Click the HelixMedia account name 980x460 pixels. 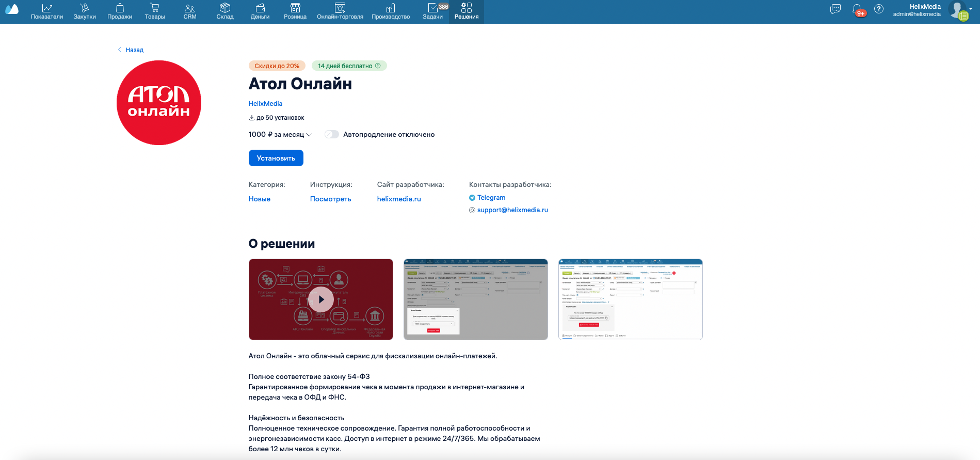[x=925, y=7]
